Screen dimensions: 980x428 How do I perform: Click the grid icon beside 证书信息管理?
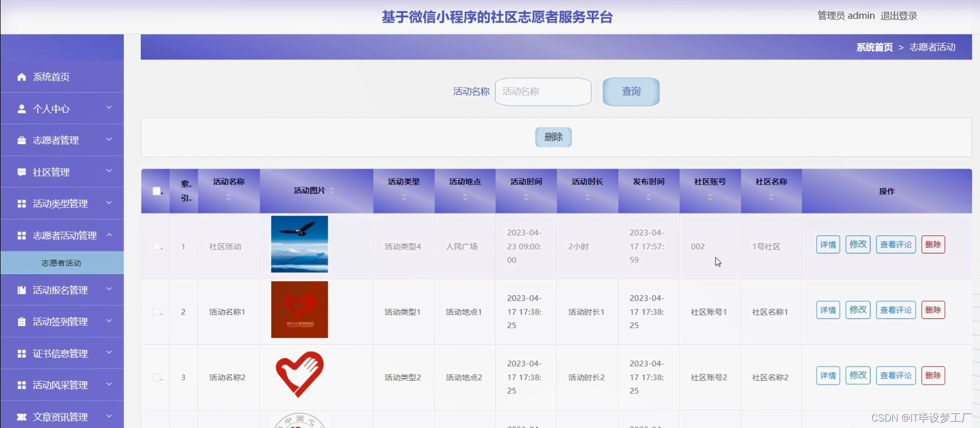point(22,354)
